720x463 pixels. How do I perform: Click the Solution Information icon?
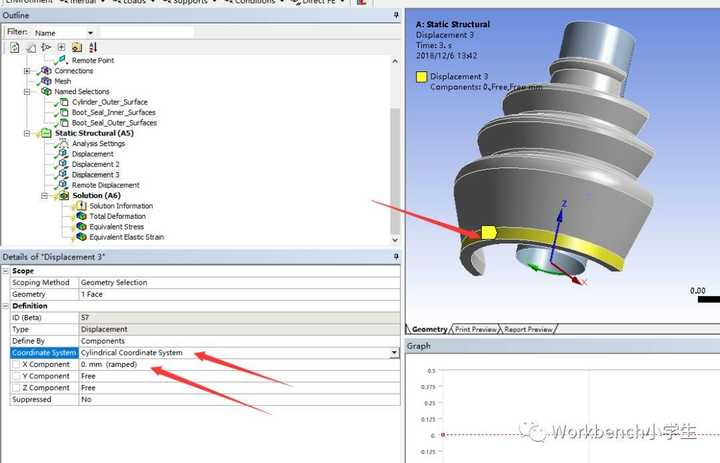click(81, 205)
